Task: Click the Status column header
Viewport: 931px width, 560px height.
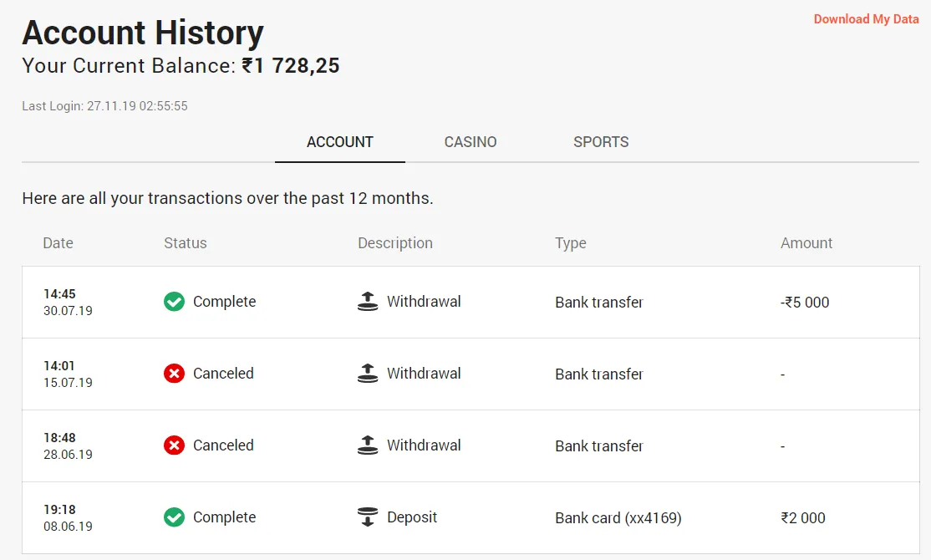Action: coord(186,243)
